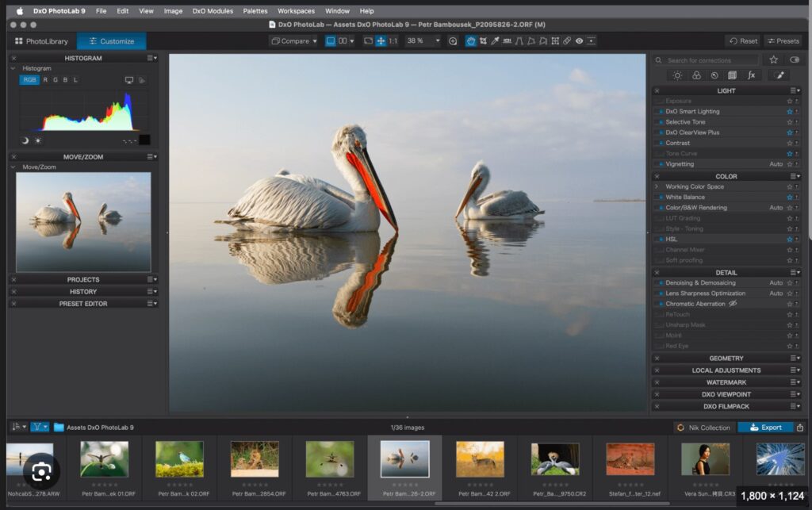Activate the Hand pan tool
Viewport: 812px width, 510px height.
coord(471,41)
